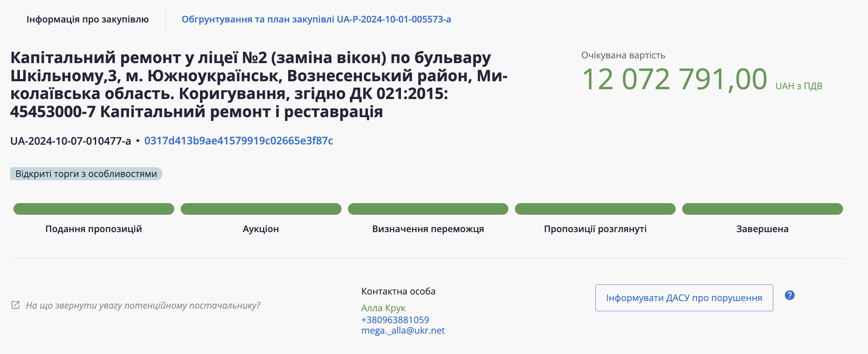Click the Пропозиції розглянуті stage label
This screenshot has width=868, height=354.
coord(595,229)
